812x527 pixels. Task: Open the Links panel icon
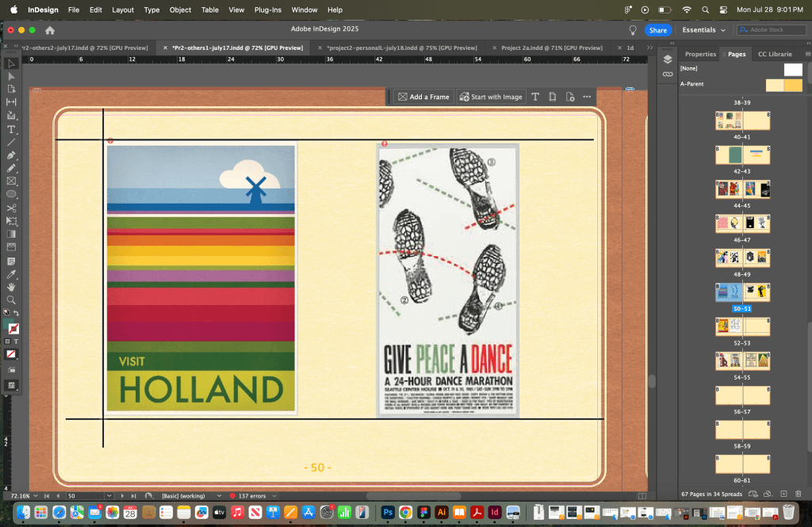click(668, 74)
